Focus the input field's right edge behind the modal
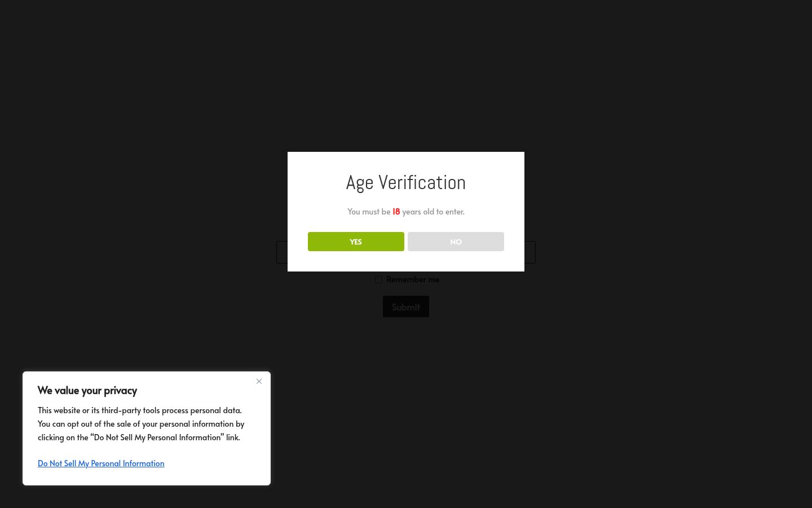Screen dimensions: 812x508 point(530,252)
